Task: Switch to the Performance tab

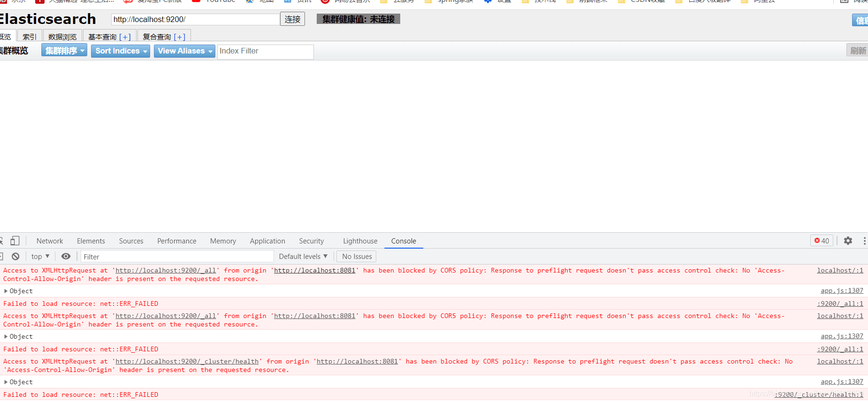Action: tap(177, 241)
